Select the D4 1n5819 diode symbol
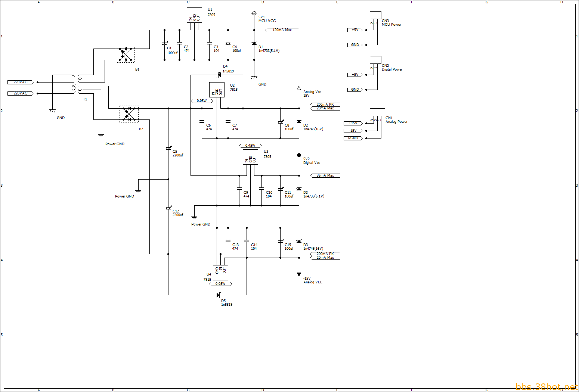The height and width of the screenshot is (392, 579). pyautogui.click(x=219, y=75)
